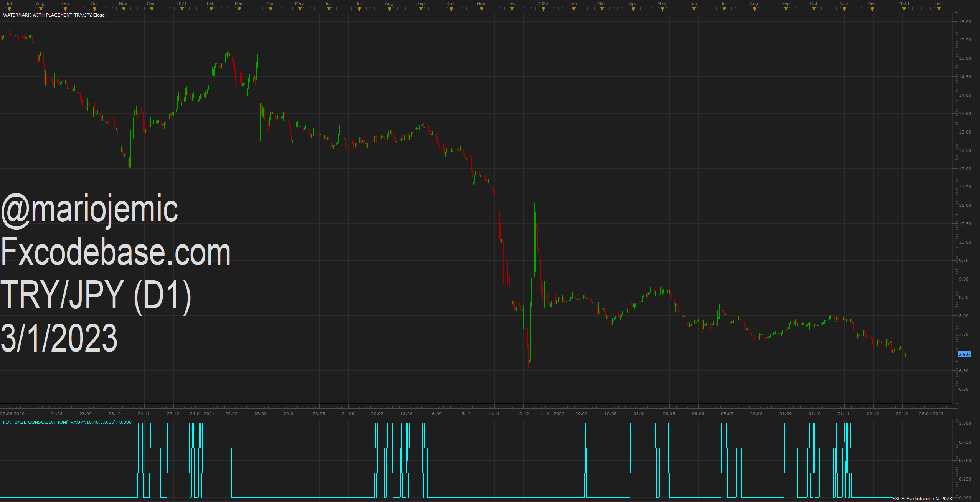Click the 23.03 date label
Screen dimensions: 980x502
[261, 414]
